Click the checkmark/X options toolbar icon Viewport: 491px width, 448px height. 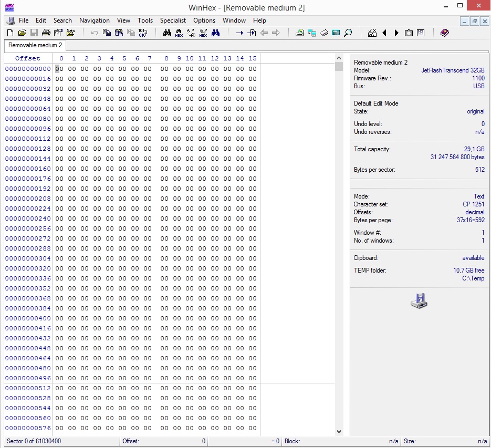[x=372, y=33]
